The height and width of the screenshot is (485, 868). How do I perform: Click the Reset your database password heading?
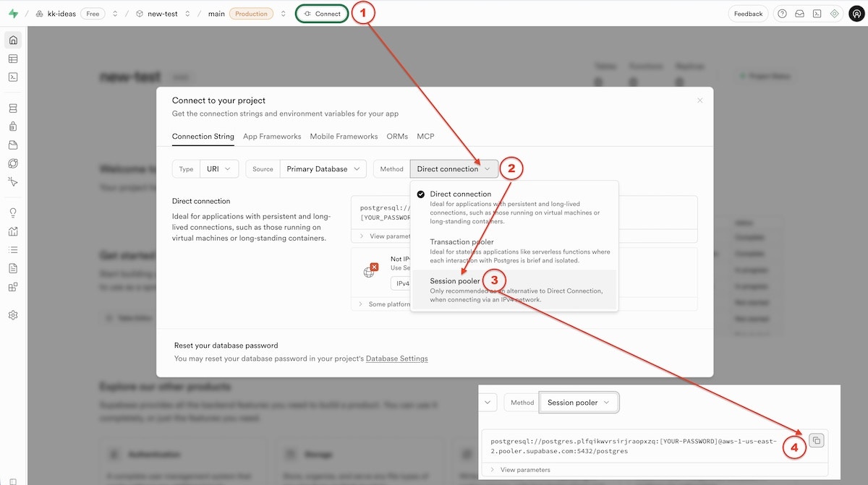[226, 345]
